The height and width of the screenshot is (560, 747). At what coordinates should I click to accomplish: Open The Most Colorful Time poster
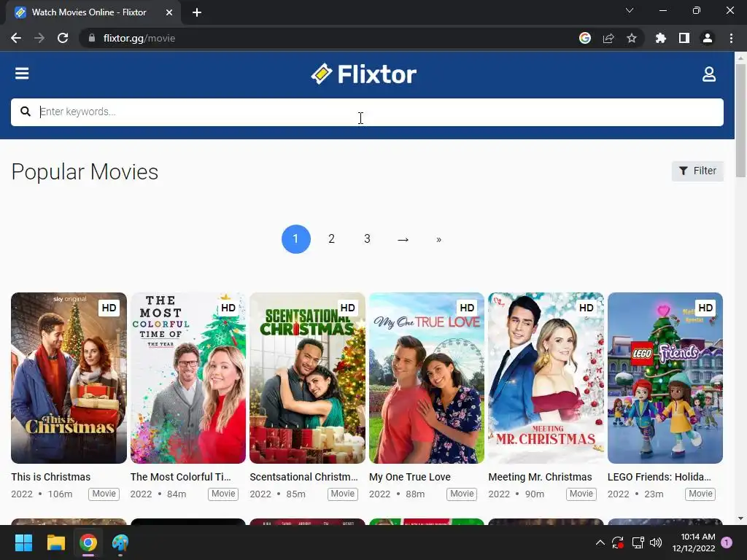point(188,378)
